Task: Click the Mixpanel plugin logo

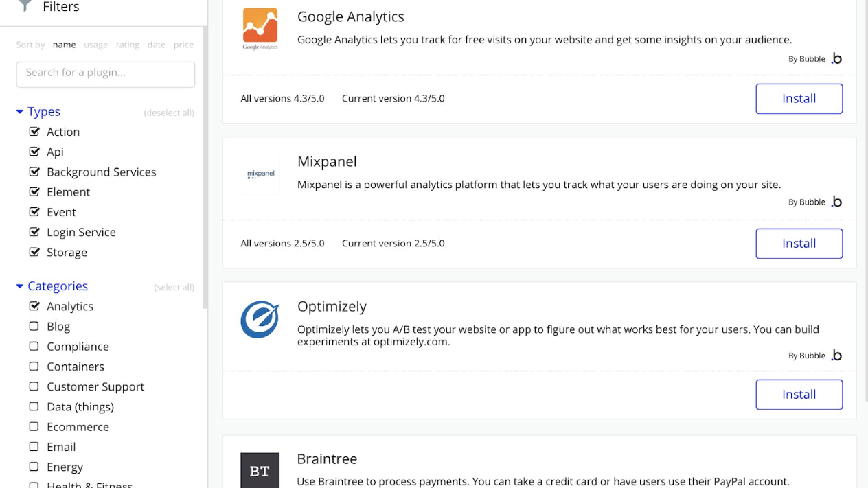Action: pos(260,175)
